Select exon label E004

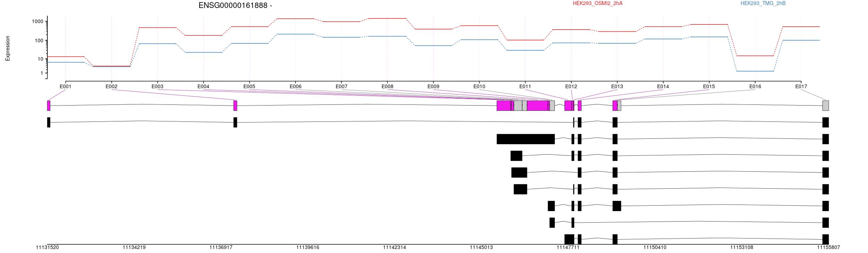pos(203,86)
